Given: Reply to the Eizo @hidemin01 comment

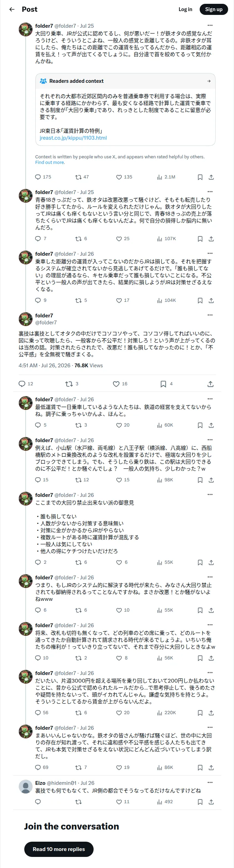Looking at the screenshot, I should point(38,802).
